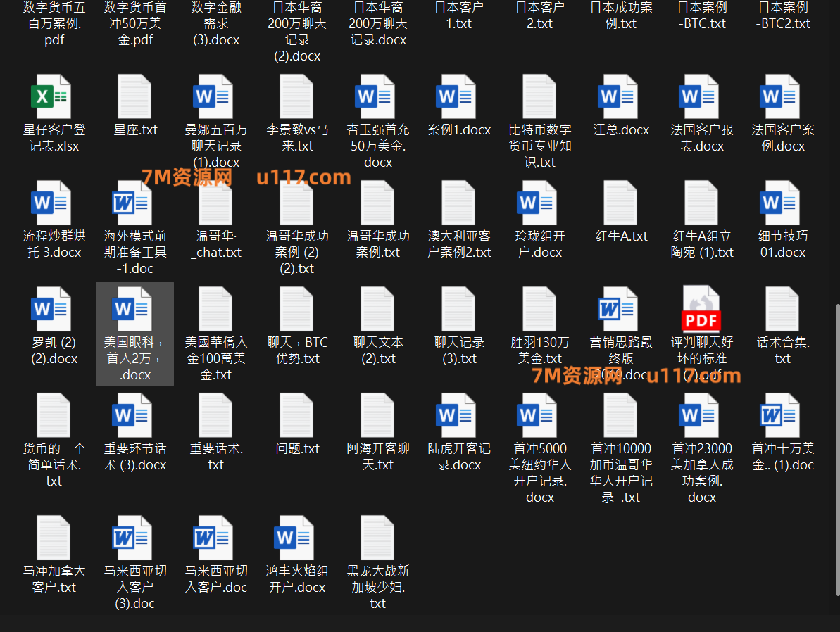
Task: Select the 流程炒群烘托 3.docx file
Action: (54, 203)
